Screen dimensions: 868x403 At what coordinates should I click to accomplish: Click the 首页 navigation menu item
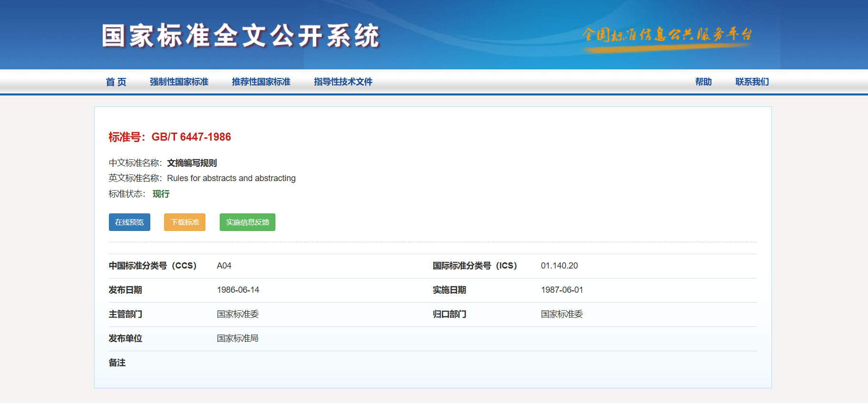click(x=116, y=82)
